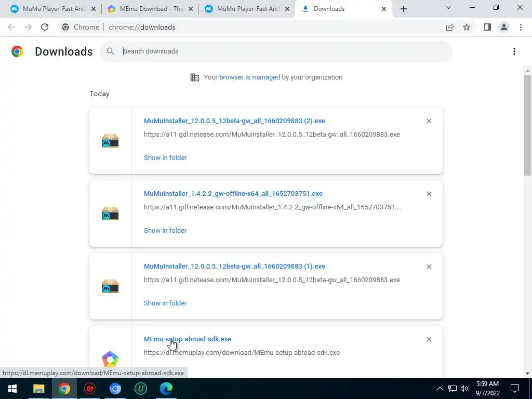
Task: Click the MuMuInstaller_1.4.2.2 file icon
Action: 110,214
